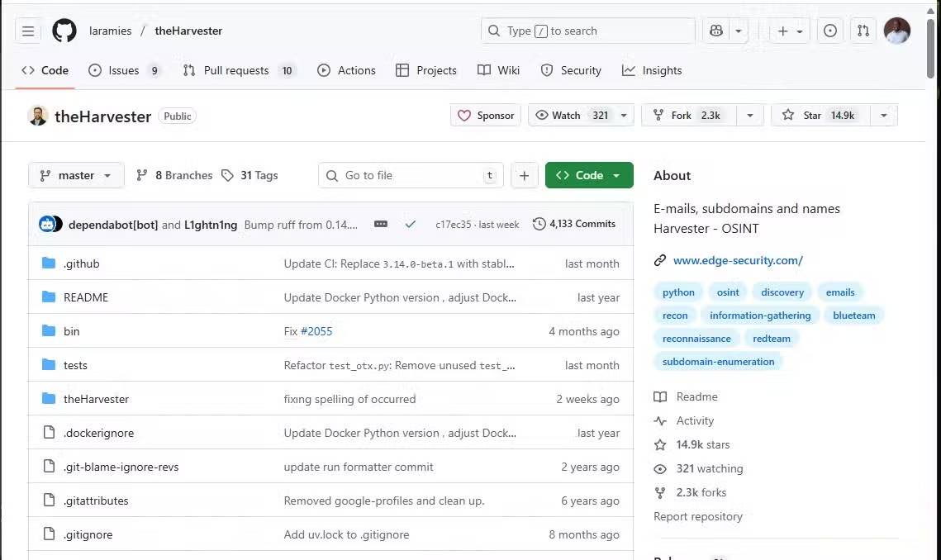
Task: Click the Go to file search field
Action: [411, 175]
